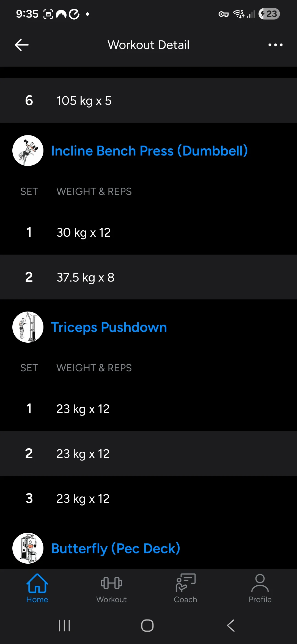Screen dimensions: 297x644
Task: Go to the Home tab
Action: point(37,588)
